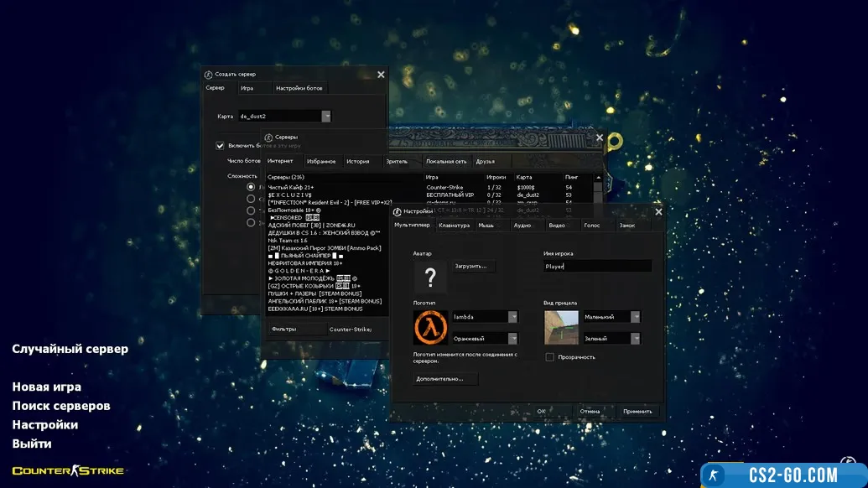Open the Маленький crosshair size dropdown

(635, 317)
